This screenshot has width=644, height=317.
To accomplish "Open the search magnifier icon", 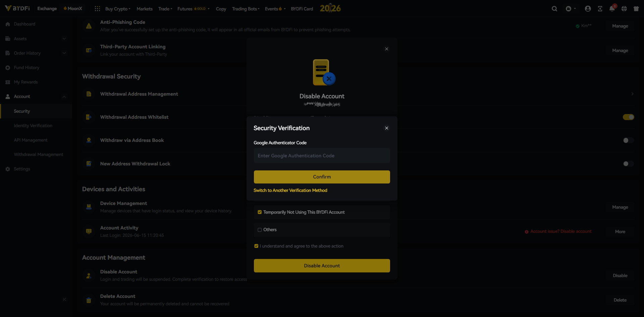I will pyautogui.click(x=554, y=9).
